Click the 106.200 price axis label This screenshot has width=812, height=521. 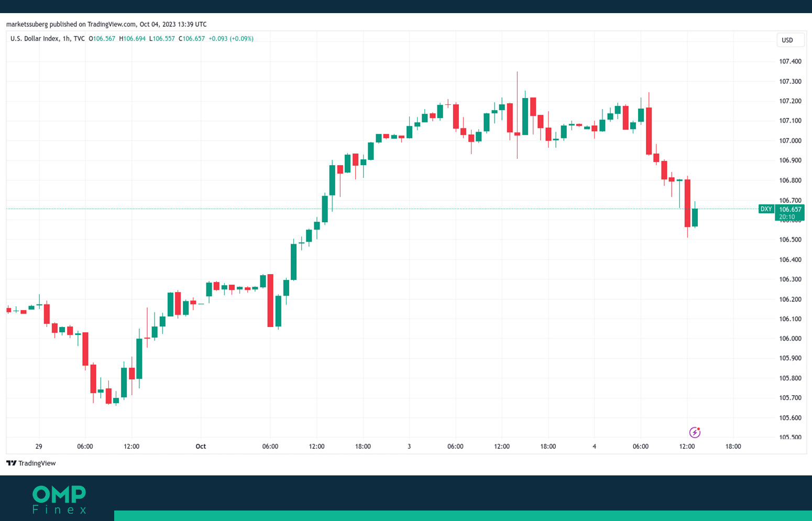coord(790,299)
